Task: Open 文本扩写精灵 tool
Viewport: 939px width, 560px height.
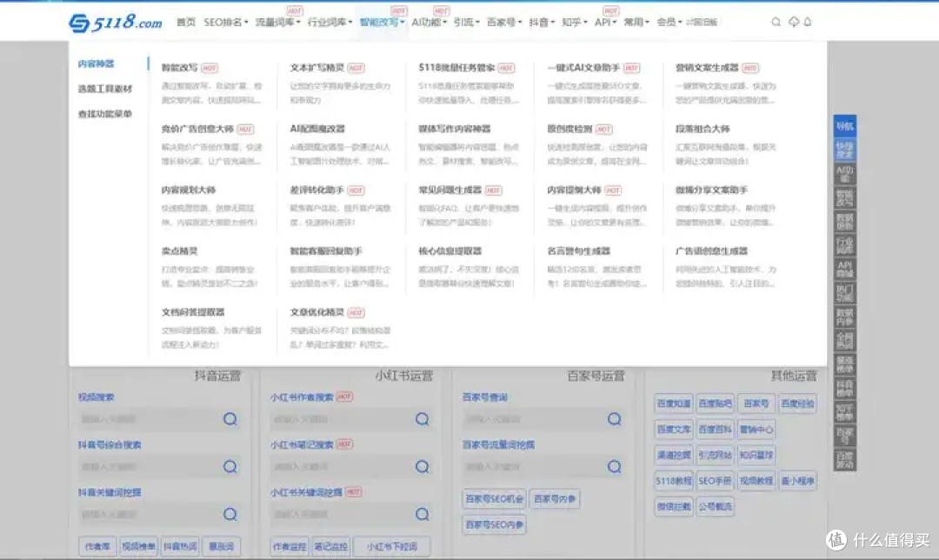Action: coord(316,68)
